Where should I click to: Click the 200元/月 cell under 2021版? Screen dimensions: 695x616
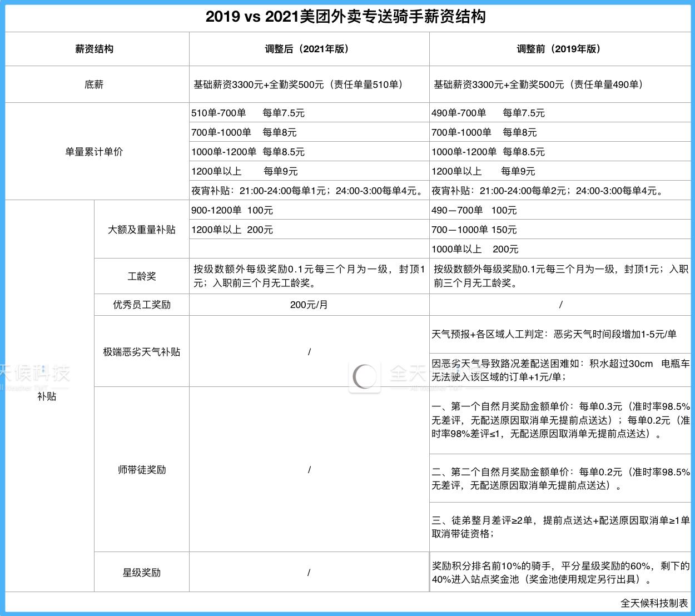pyautogui.click(x=308, y=305)
